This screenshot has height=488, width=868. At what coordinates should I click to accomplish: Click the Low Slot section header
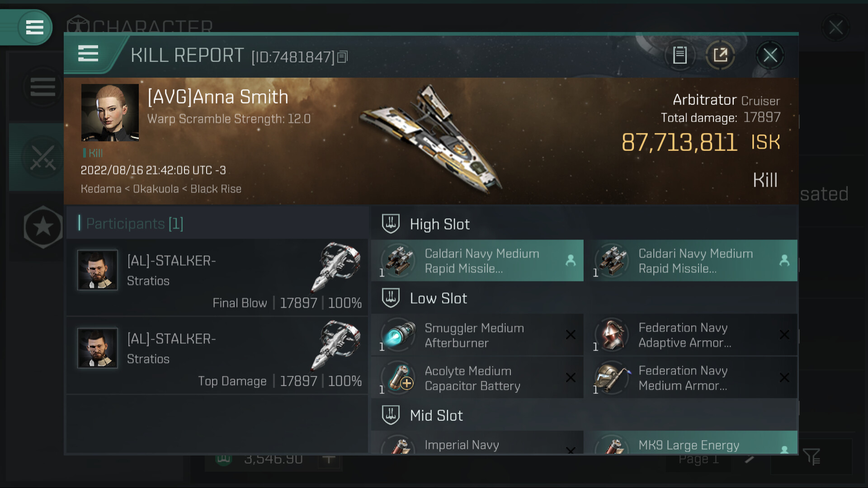point(438,298)
